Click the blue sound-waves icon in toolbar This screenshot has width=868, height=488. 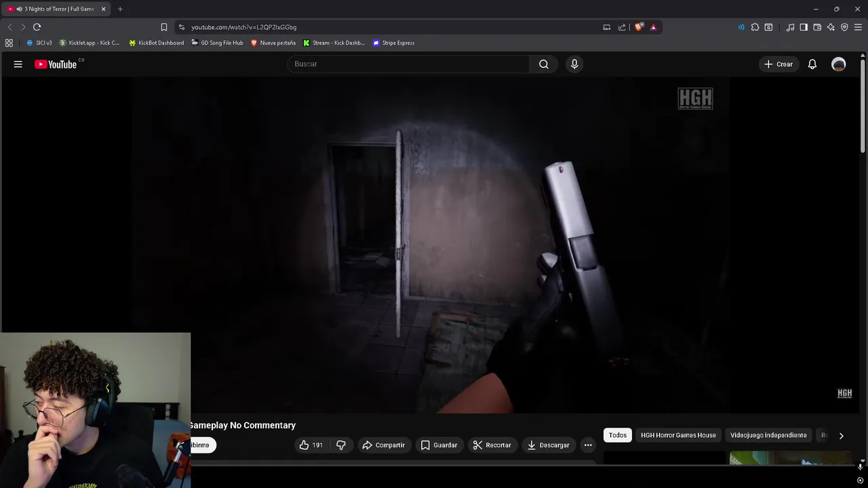click(741, 27)
